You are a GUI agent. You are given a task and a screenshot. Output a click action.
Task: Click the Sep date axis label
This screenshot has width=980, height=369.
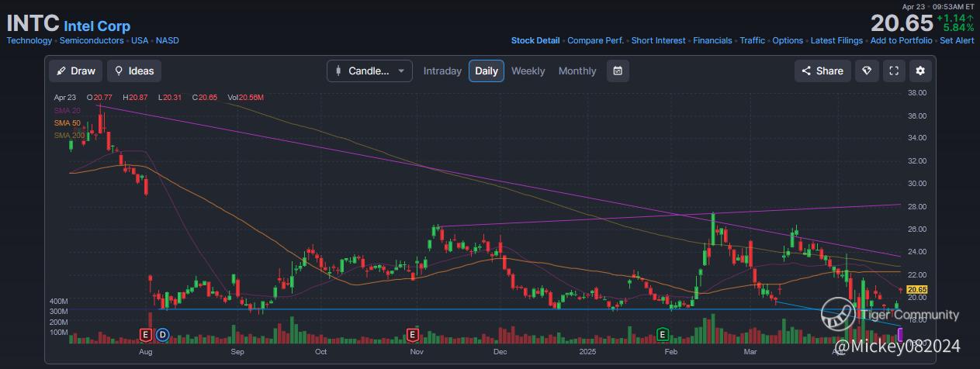[x=237, y=351]
